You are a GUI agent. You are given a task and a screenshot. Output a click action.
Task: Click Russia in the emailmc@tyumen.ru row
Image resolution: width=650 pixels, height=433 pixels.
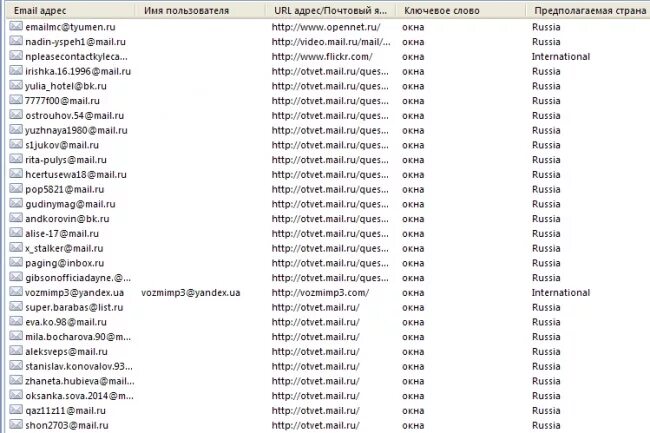pyautogui.click(x=546, y=27)
